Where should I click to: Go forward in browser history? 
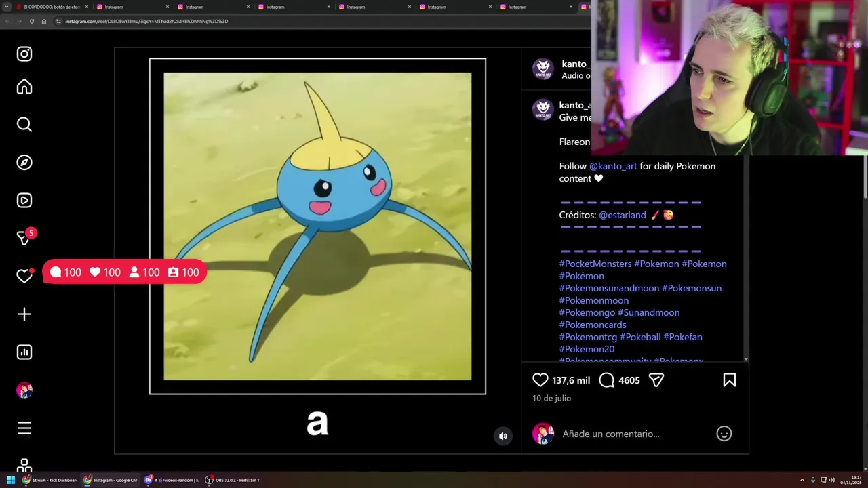coord(19,21)
